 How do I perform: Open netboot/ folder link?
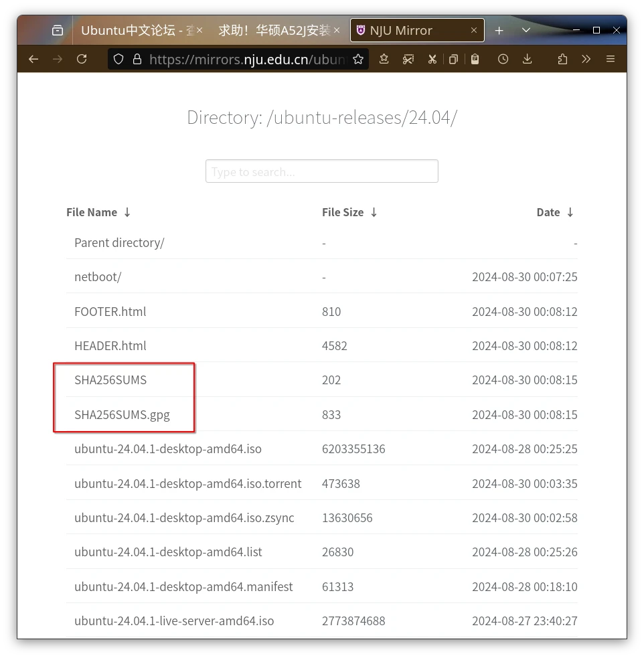point(98,277)
